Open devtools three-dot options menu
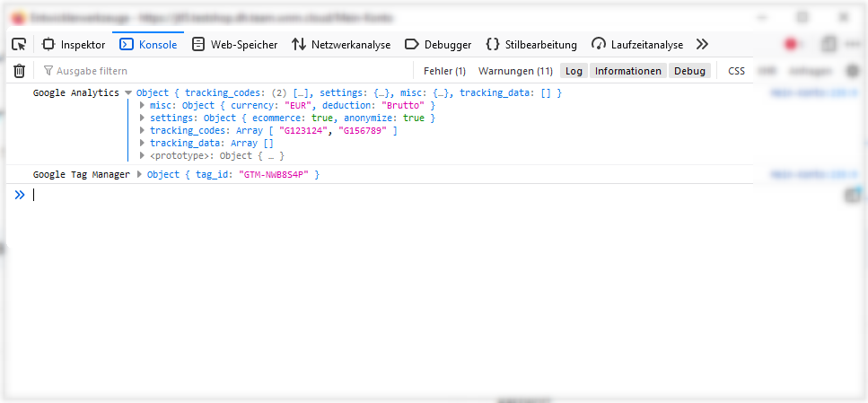 853,44
